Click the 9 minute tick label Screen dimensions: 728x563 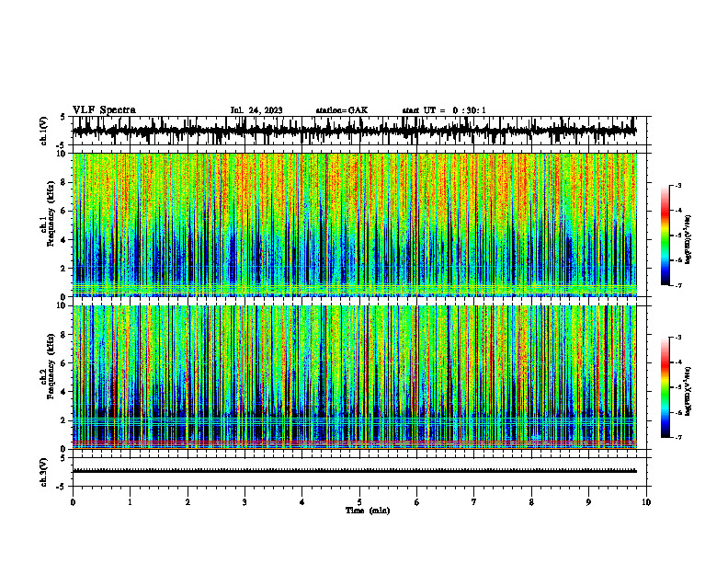point(588,502)
